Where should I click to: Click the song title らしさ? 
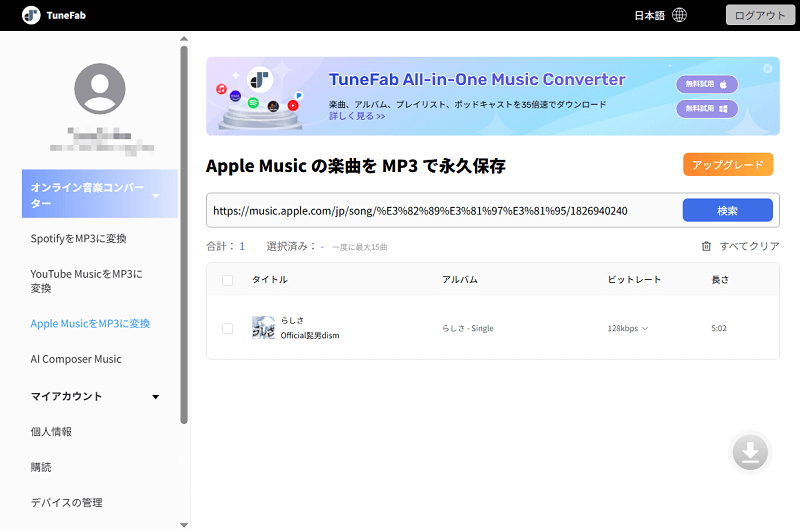292,320
